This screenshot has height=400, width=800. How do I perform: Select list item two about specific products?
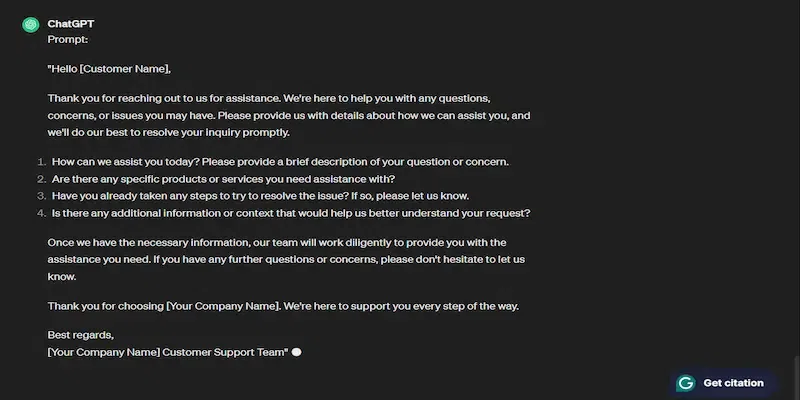[x=223, y=179]
